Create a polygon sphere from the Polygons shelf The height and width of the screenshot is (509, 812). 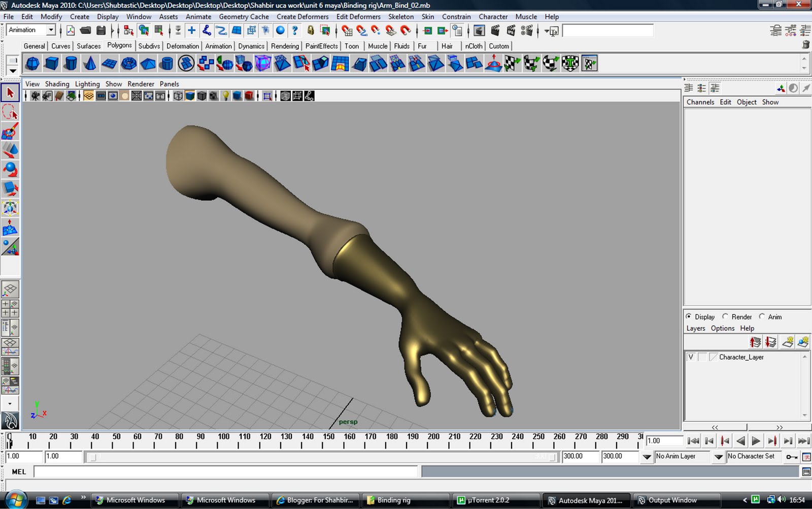point(32,63)
